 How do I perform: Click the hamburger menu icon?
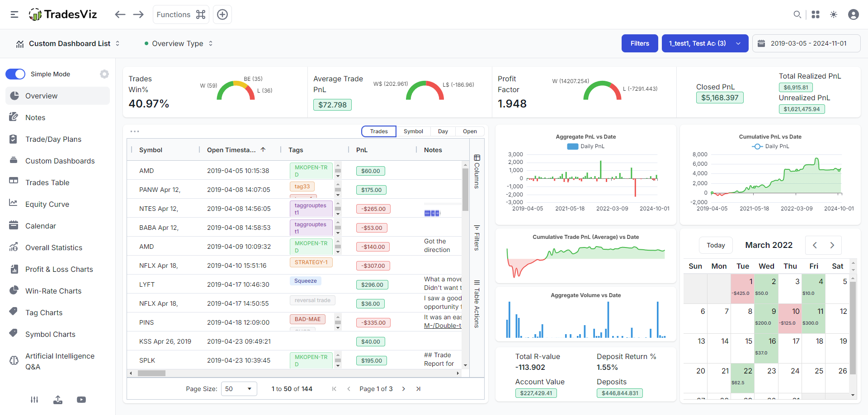(x=14, y=14)
